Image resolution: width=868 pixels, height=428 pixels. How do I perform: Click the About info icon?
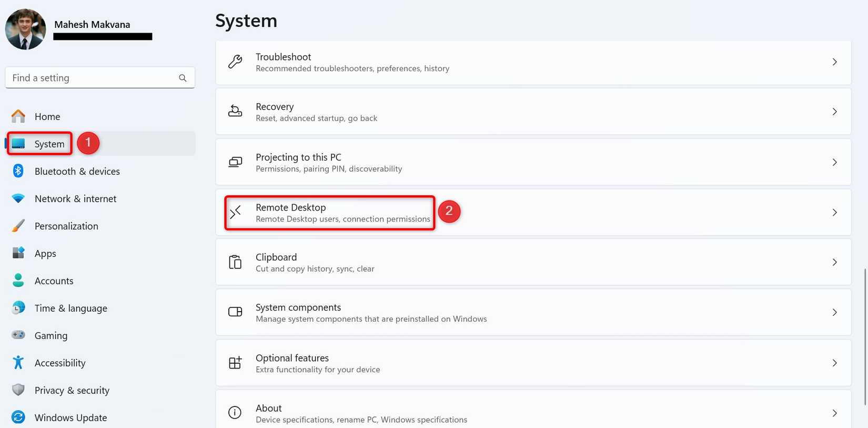[x=235, y=413]
